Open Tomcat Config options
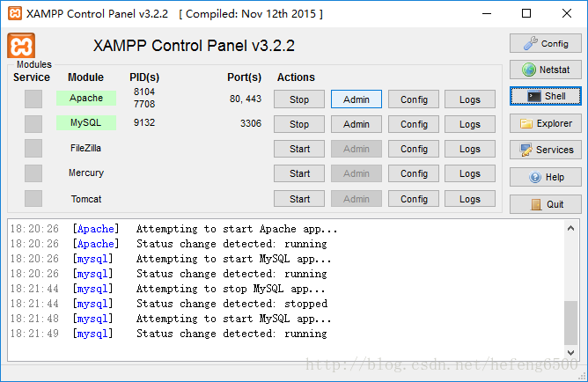Image resolution: width=588 pixels, height=382 pixels. pyautogui.click(x=414, y=199)
